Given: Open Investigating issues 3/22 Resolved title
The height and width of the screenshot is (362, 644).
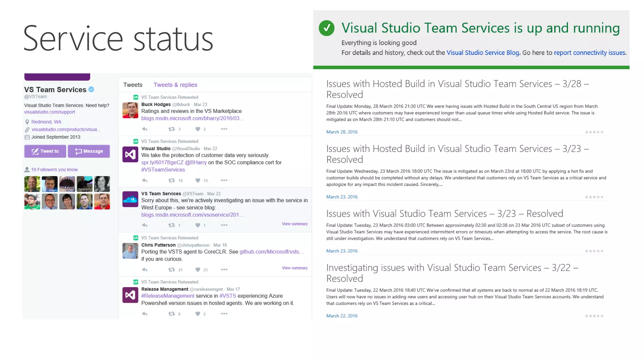Looking at the screenshot, I should point(452,273).
